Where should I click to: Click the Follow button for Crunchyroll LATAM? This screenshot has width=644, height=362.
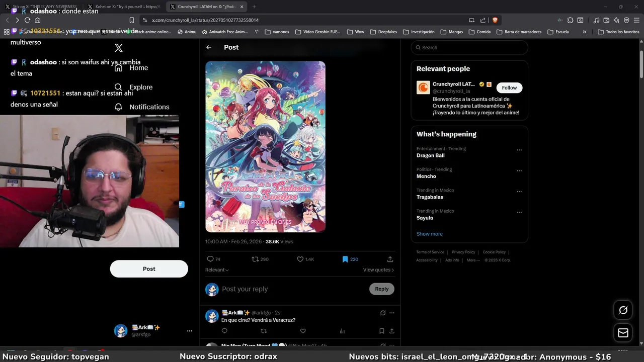point(509,87)
